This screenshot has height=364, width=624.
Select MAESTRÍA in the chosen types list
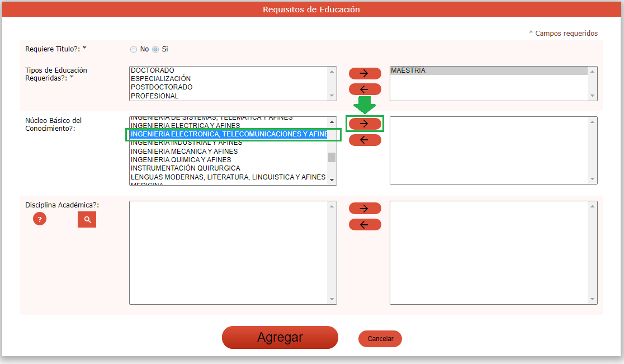408,70
